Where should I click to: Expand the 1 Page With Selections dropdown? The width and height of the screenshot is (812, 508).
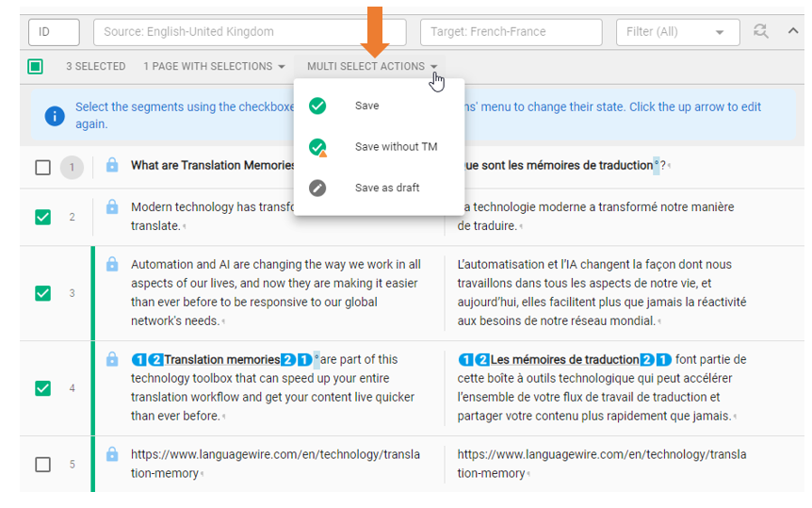(214, 67)
